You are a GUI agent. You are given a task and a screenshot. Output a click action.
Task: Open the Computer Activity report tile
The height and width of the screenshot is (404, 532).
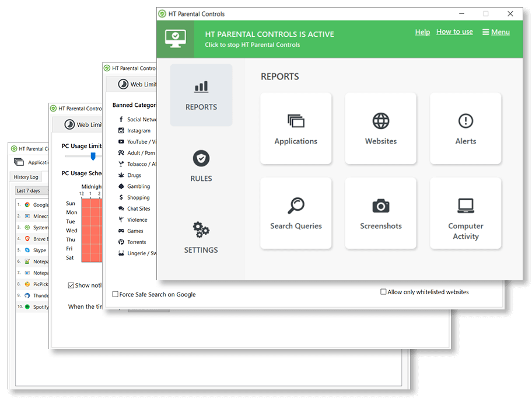[x=466, y=213]
